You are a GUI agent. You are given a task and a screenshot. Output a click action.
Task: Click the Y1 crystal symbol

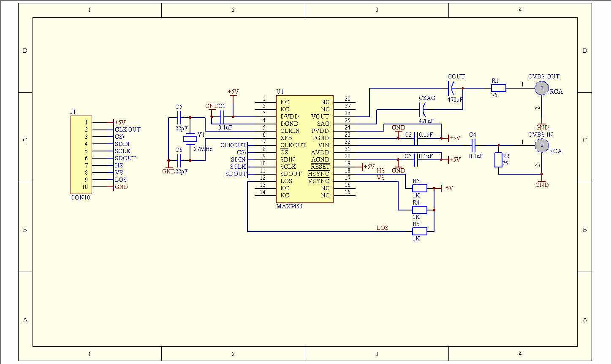tap(190, 139)
